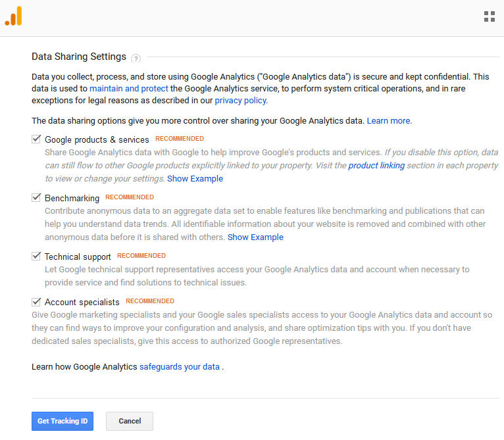Open the product linking link
Viewport: 504px width, 440px height.
(376, 165)
